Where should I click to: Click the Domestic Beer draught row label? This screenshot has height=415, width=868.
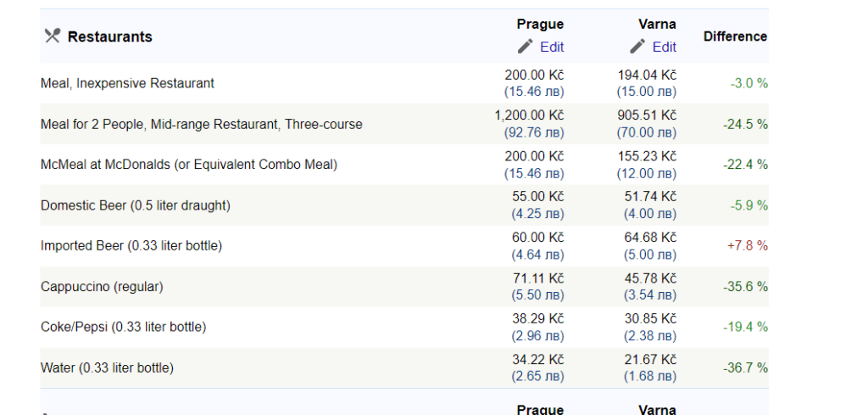tap(135, 205)
